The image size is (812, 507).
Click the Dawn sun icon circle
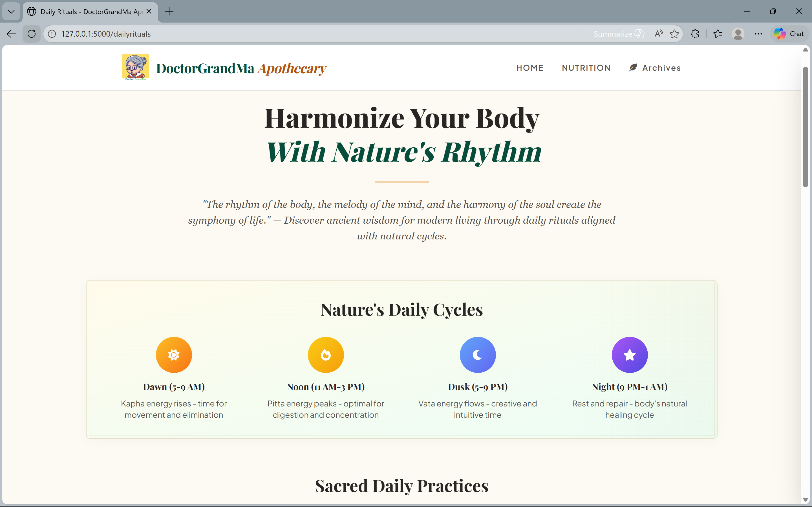pos(174,354)
